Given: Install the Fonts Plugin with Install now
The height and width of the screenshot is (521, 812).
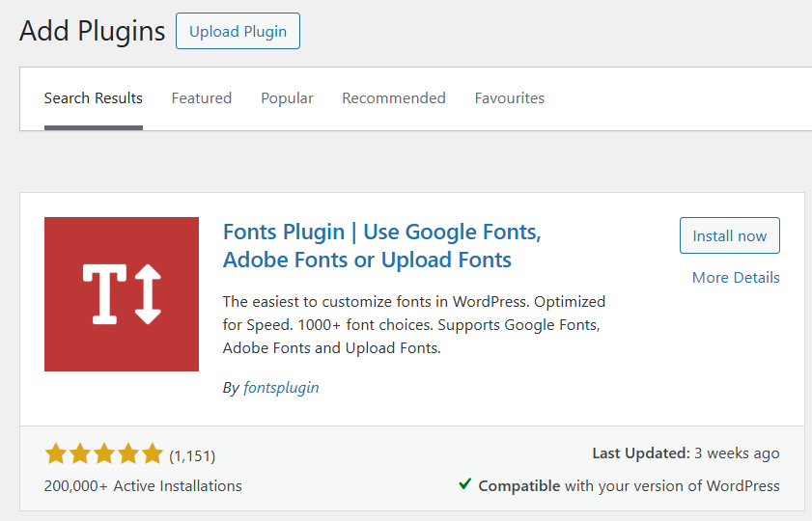Looking at the screenshot, I should tap(730, 236).
